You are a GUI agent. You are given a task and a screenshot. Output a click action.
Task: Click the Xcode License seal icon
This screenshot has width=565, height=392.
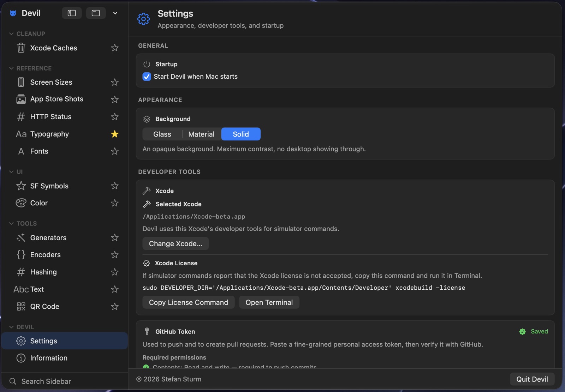click(x=147, y=263)
